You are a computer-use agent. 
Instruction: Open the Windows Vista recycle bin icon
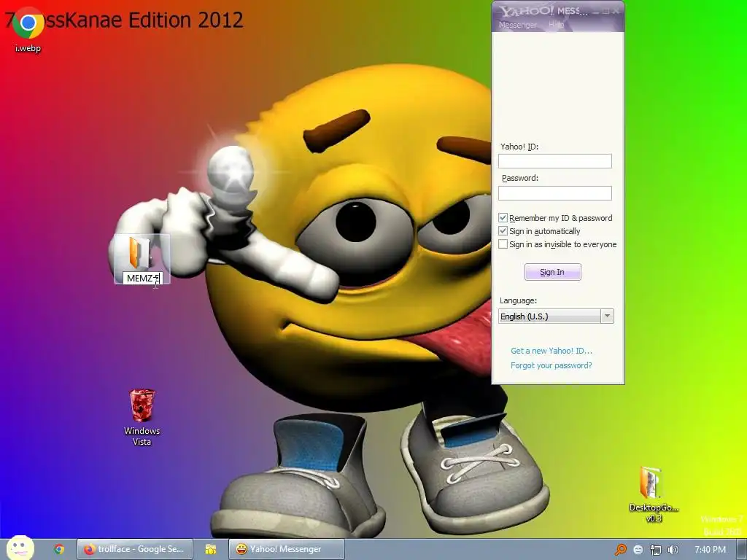click(142, 416)
